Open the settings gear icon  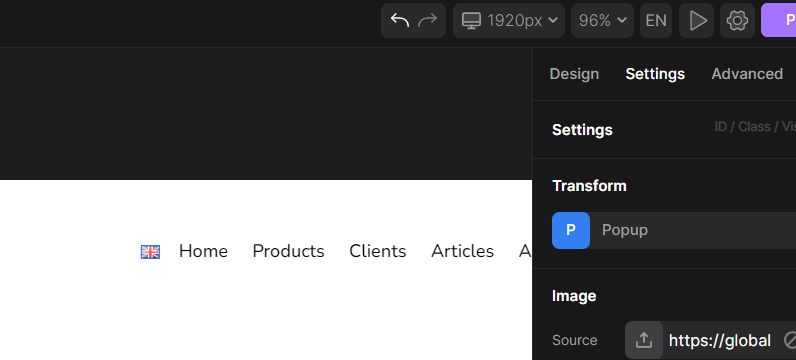tap(737, 20)
